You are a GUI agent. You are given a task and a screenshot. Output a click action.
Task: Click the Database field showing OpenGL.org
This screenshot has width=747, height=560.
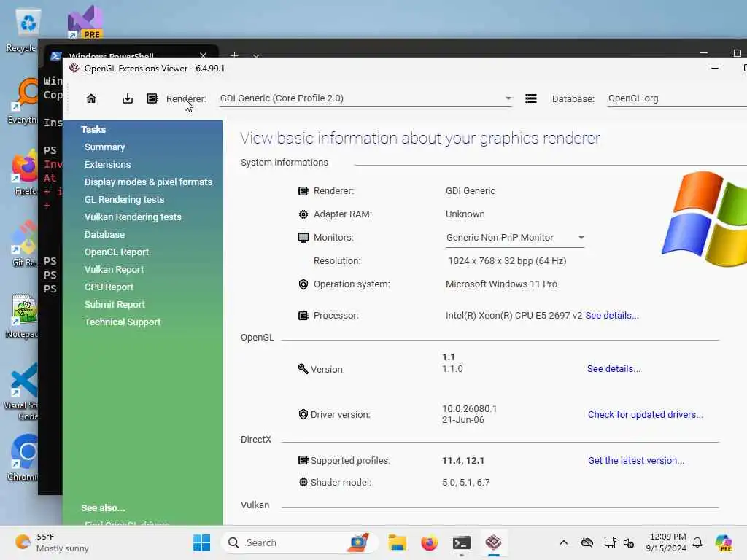click(x=676, y=98)
